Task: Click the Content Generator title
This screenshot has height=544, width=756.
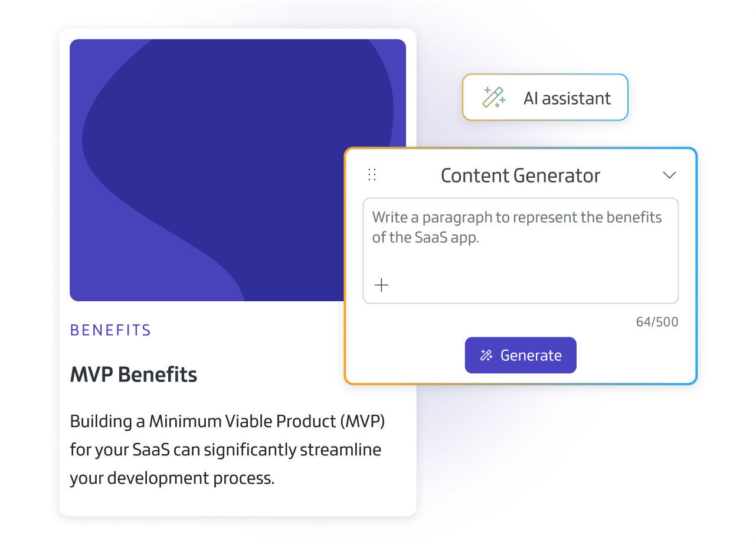Action: click(520, 175)
